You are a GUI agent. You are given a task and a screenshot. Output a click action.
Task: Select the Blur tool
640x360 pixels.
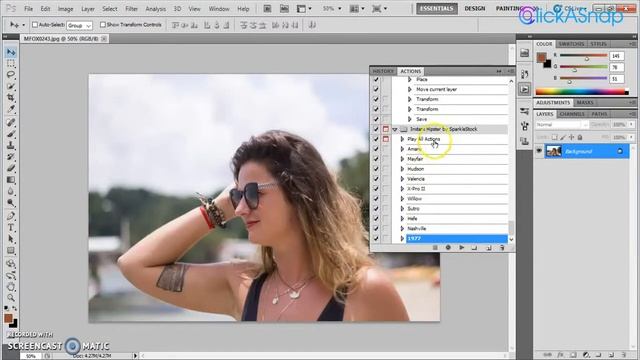(11, 191)
